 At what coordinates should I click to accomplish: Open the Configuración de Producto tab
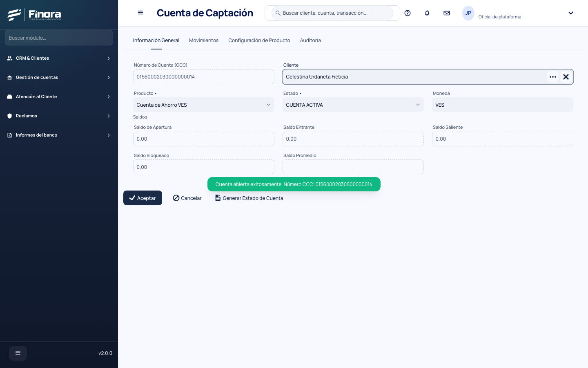pyautogui.click(x=259, y=40)
